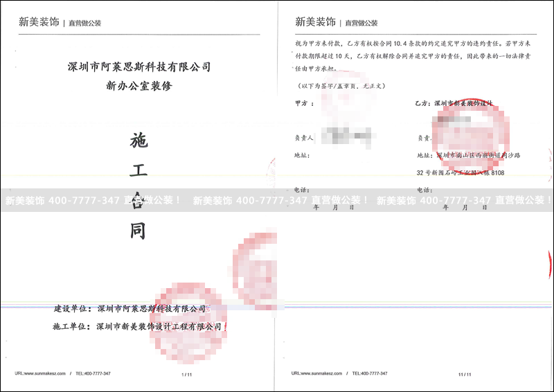Click the TEL:400-7777-347 text in the cover page footer
This screenshot has width=554, height=392.
(x=93, y=373)
